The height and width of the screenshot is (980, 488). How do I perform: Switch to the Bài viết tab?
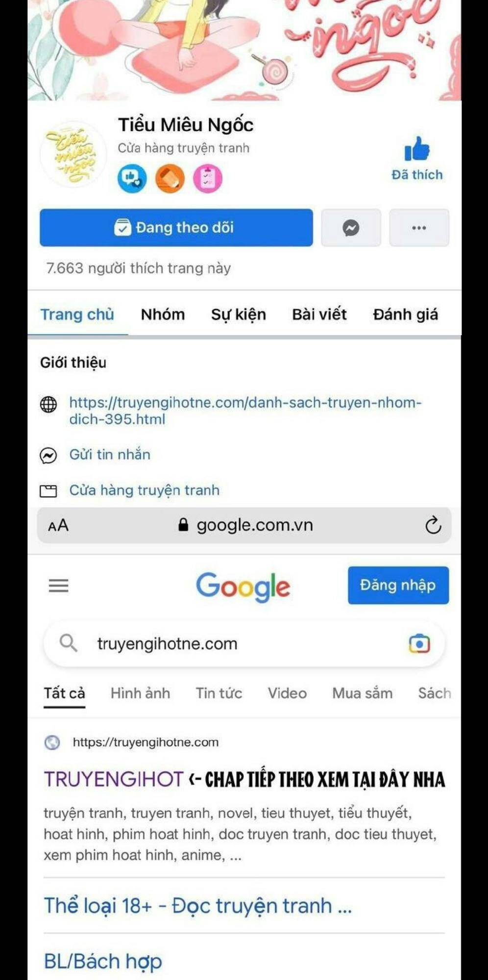tap(319, 314)
